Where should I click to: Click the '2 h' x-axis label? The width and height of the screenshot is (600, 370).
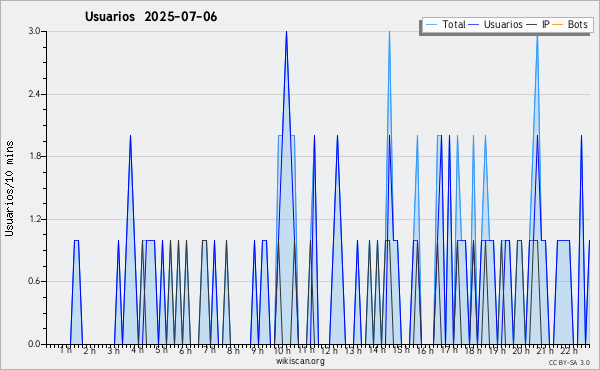point(90,350)
